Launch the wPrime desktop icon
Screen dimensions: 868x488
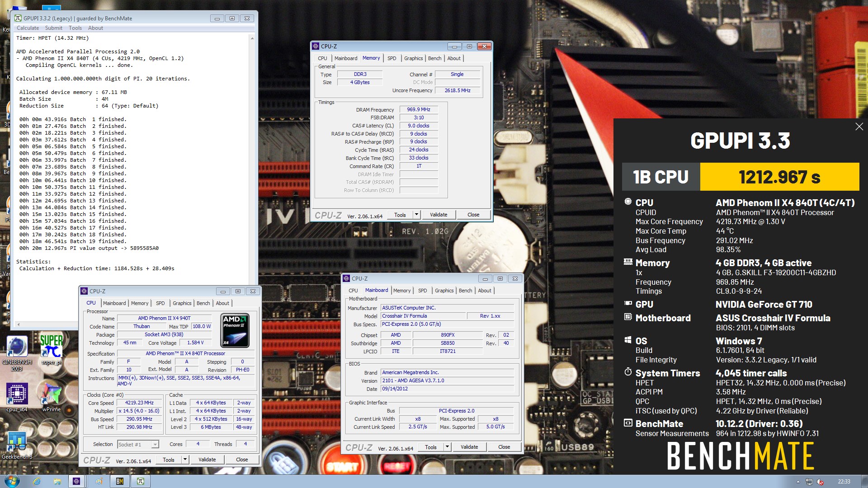(52, 397)
